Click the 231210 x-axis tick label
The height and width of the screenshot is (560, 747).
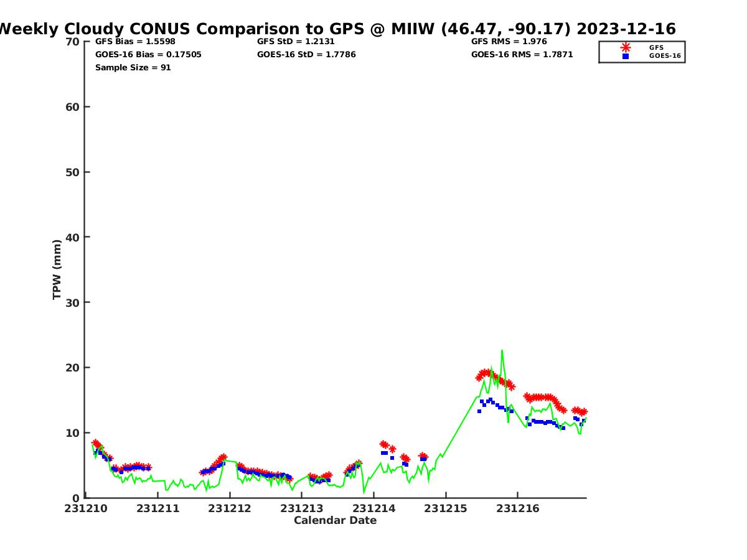87,508
